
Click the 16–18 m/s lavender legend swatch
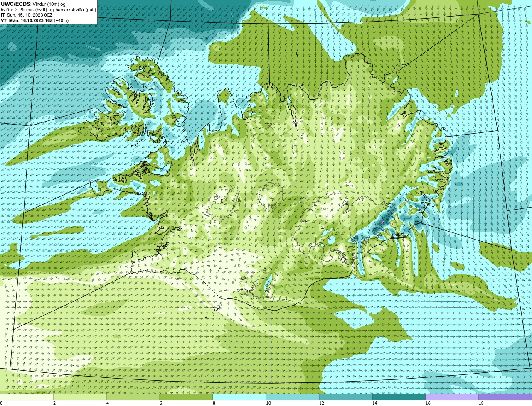pos(452,397)
